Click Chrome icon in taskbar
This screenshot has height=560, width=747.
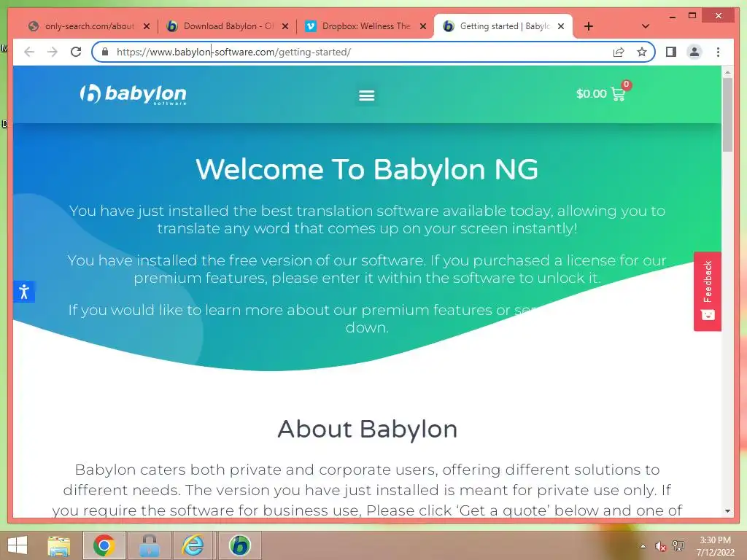104,545
